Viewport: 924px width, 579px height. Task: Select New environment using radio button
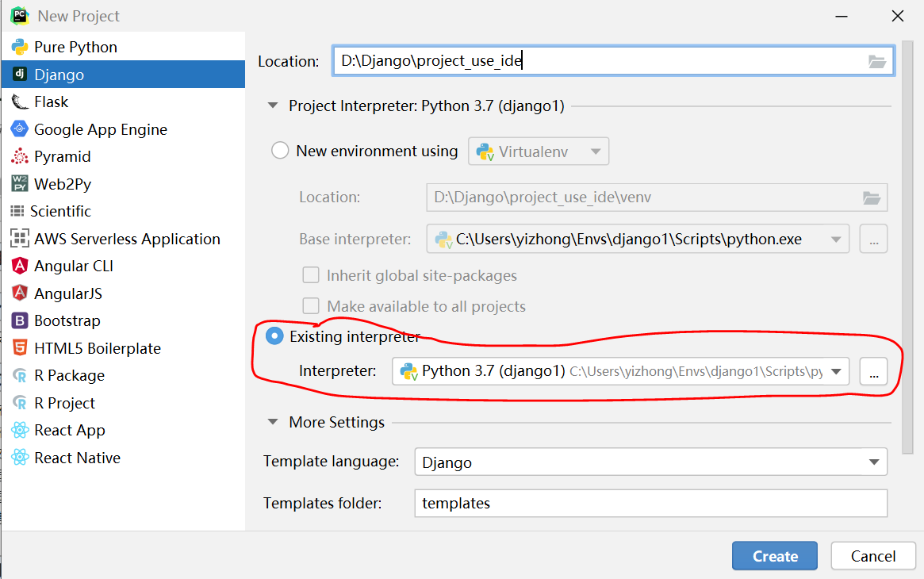[280, 151]
